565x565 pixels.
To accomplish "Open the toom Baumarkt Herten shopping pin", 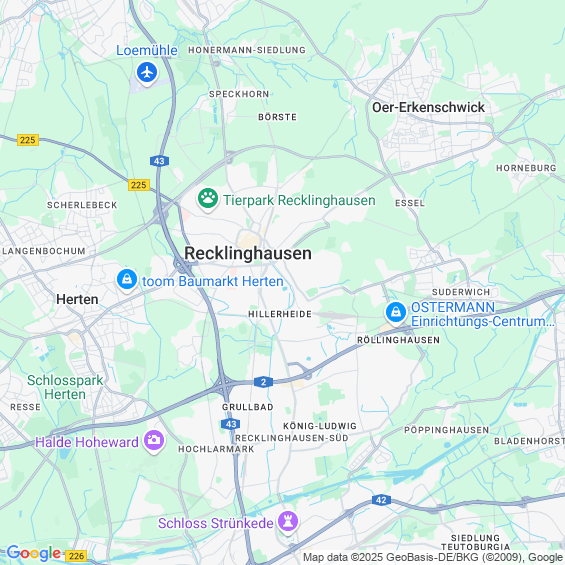I will [x=127, y=280].
